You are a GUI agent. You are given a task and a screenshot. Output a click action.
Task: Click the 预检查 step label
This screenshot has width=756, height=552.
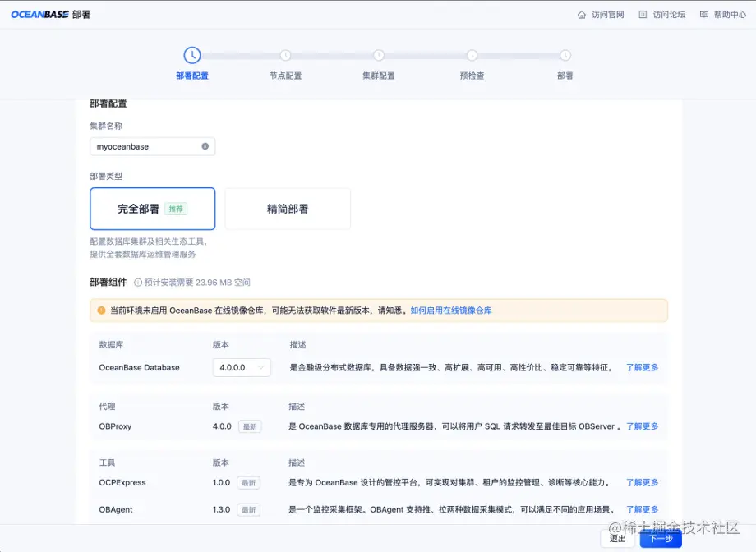[472, 76]
